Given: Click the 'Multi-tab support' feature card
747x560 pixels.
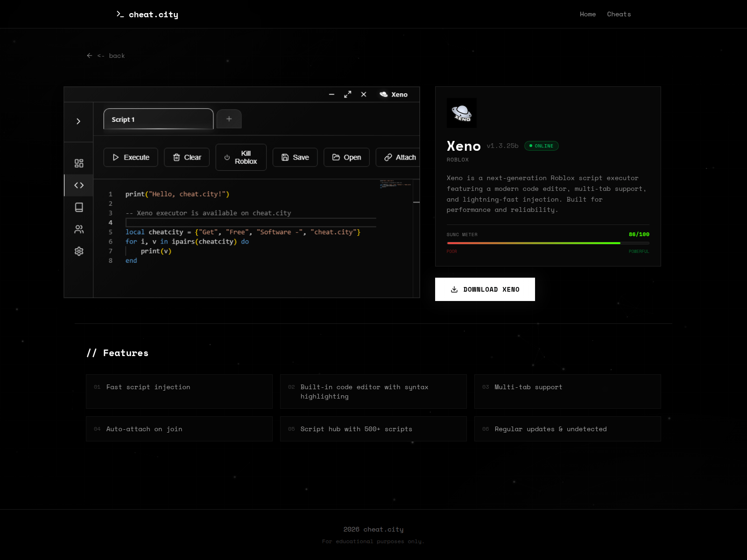Looking at the screenshot, I should pyautogui.click(x=568, y=392).
